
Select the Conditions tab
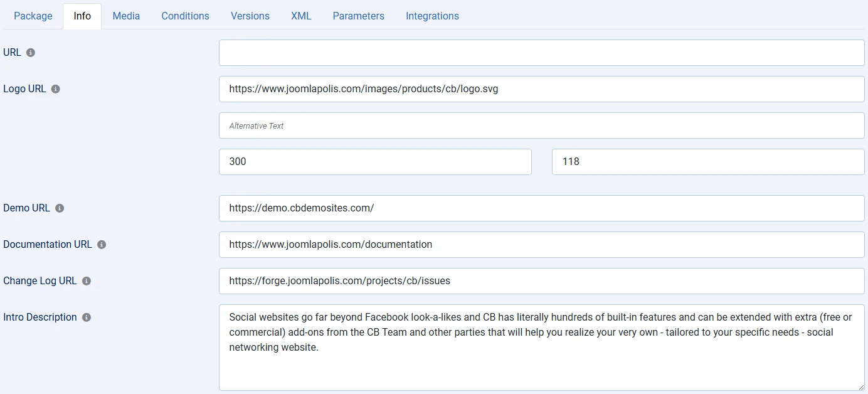(x=185, y=16)
